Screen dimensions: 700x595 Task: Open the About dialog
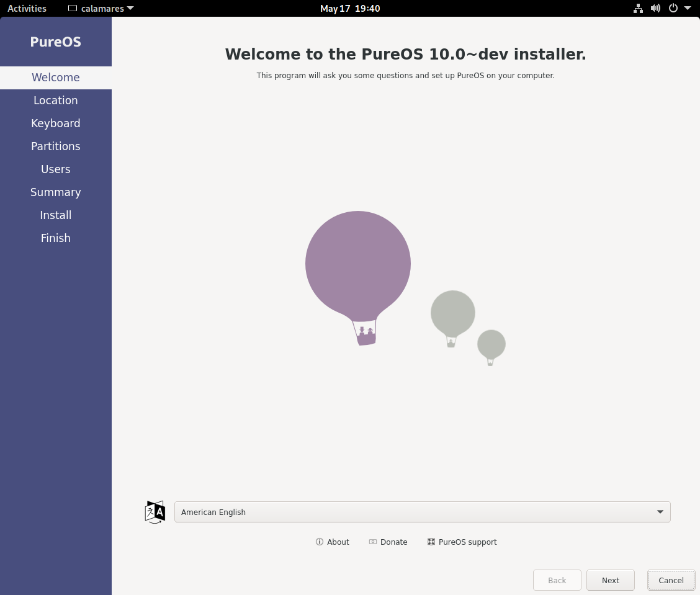click(338, 542)
